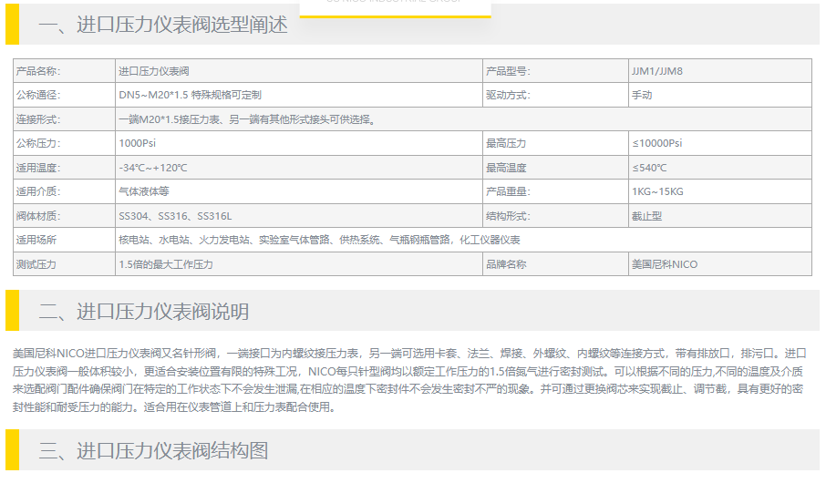
Task: Select the 美国尼科NICO brand name cell
Action: (664, 264)
